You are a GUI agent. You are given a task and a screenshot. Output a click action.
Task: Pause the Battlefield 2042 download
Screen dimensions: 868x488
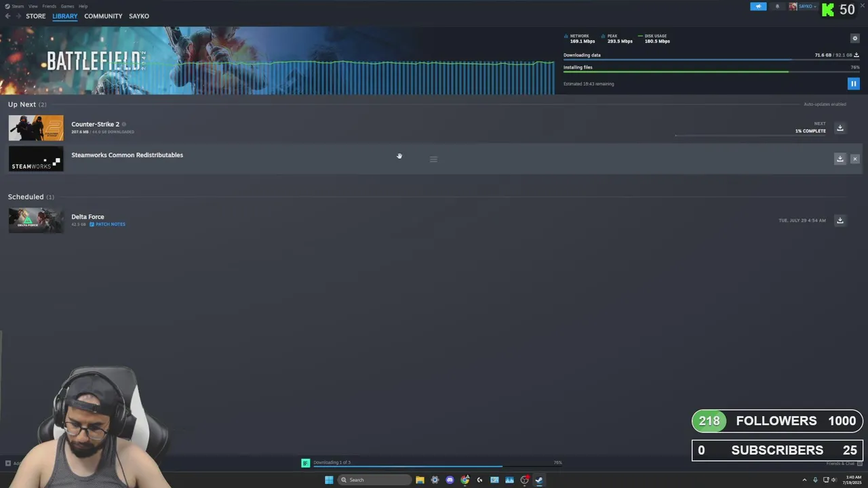854,83
